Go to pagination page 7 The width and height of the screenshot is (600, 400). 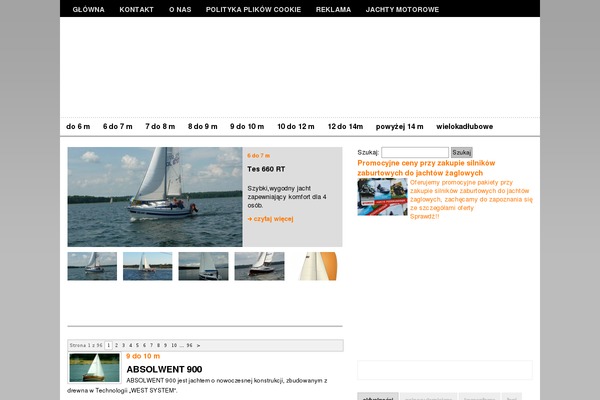[152, 345]
